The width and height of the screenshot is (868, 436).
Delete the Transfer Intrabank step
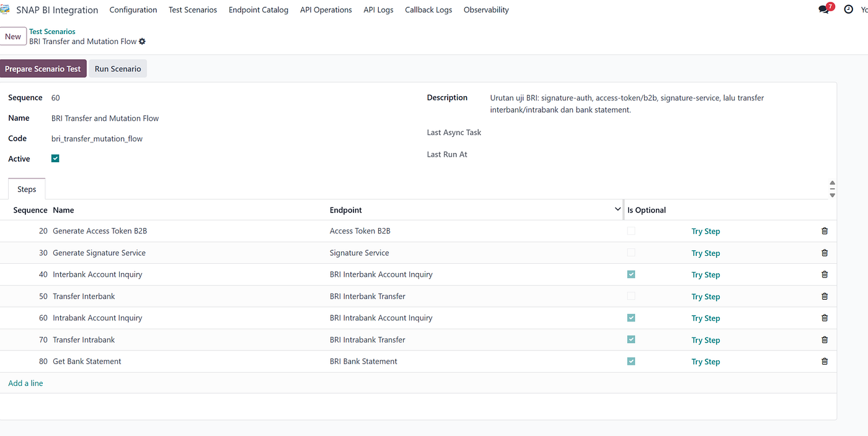tap(825, 339)
